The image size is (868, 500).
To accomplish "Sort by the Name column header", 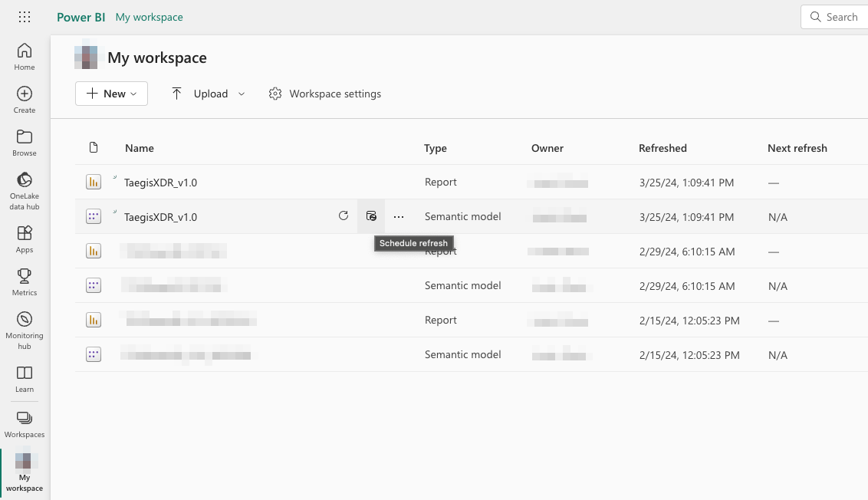I will [x=140, y=148].
